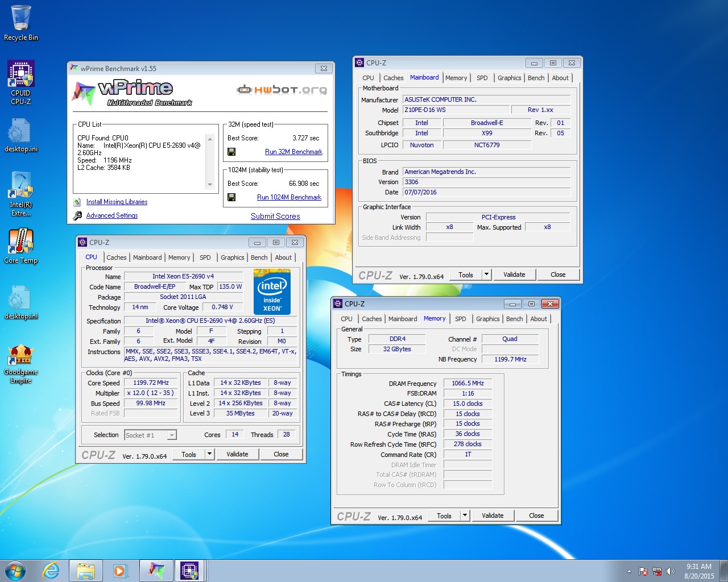Viewport: 728px width, 582px height.
Task: Open the CPUID CPU-Z desktop shortcut
Action: [x=21, y=82]
